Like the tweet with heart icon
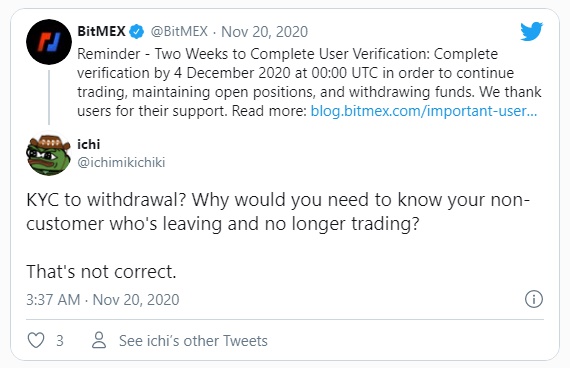Screen dimensions: 570x368 (x=36, y=340)
